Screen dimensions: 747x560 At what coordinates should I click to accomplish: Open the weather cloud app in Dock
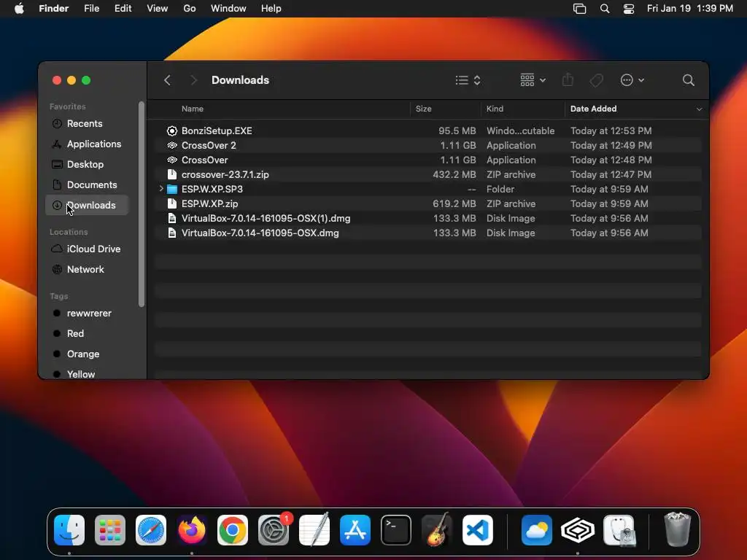pos(536,530)
